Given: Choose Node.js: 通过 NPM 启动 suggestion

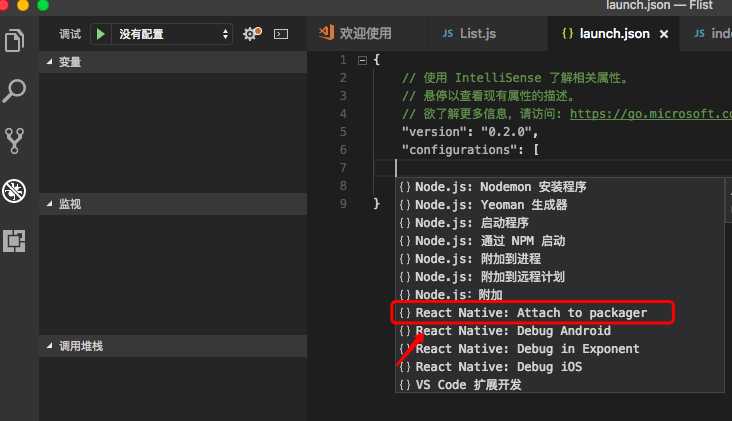Looking at the screenshot, I should tap(559, 241).
